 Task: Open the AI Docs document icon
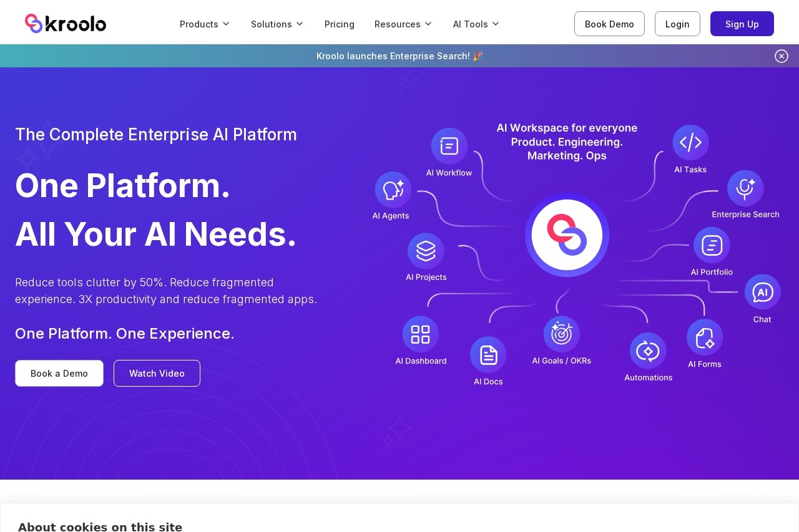[x=488, y=355]
